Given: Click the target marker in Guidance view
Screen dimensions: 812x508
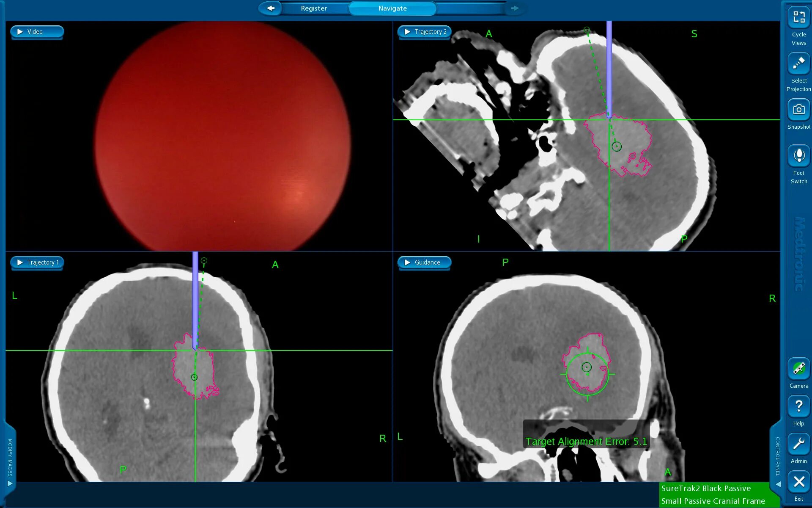Looking at the screenshot, I should click(x=587, y=367).
